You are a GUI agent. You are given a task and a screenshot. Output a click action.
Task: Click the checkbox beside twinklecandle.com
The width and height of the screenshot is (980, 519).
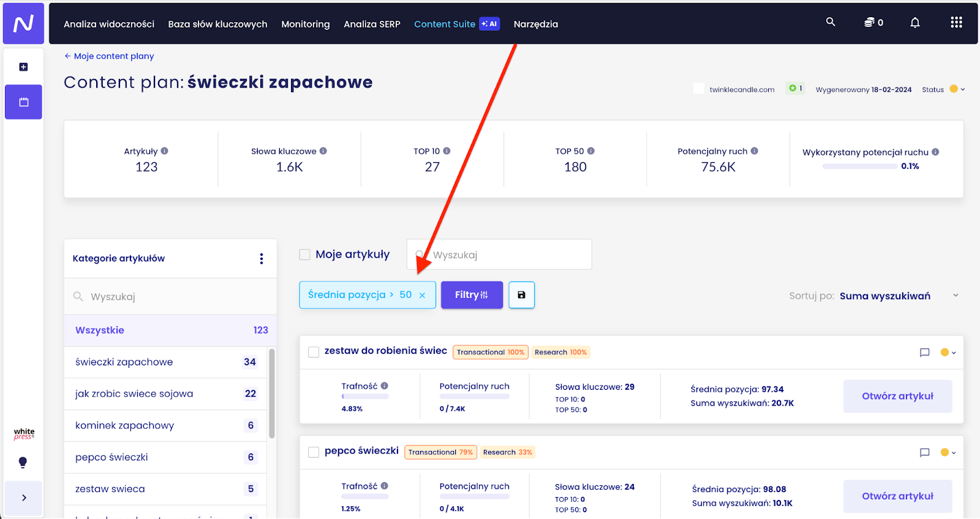pos(698,88)
